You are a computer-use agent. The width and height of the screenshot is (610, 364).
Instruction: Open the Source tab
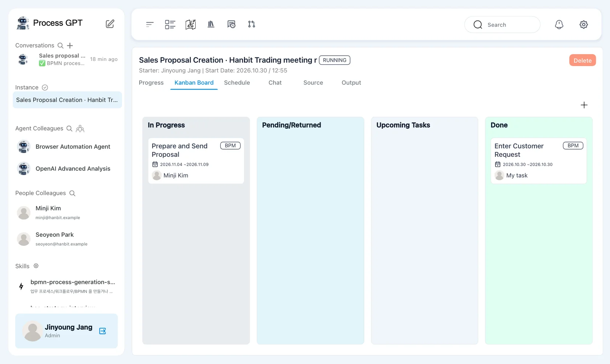coord(313,83)
